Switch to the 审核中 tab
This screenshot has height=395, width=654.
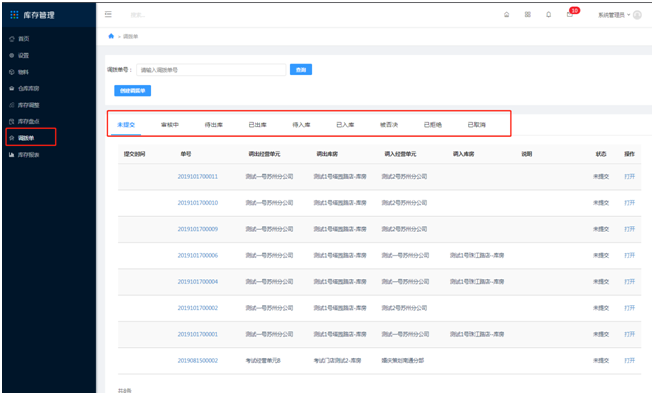170,125
